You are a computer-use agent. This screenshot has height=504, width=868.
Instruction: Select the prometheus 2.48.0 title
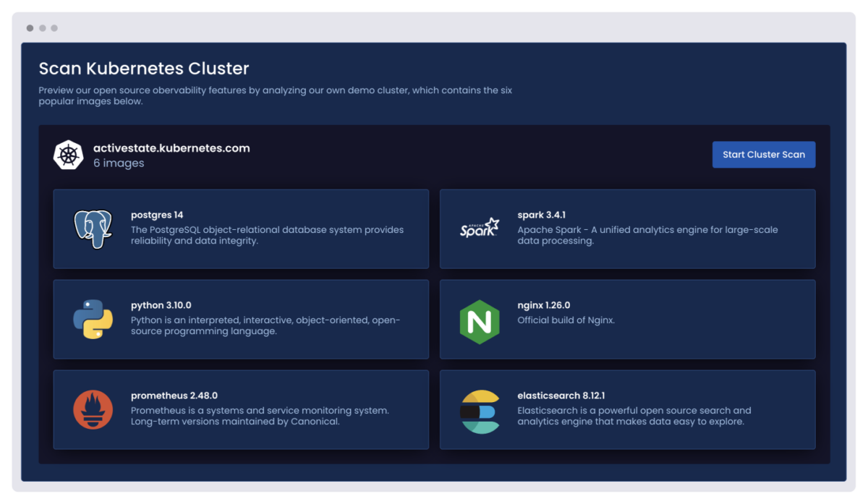pos(174,396)
